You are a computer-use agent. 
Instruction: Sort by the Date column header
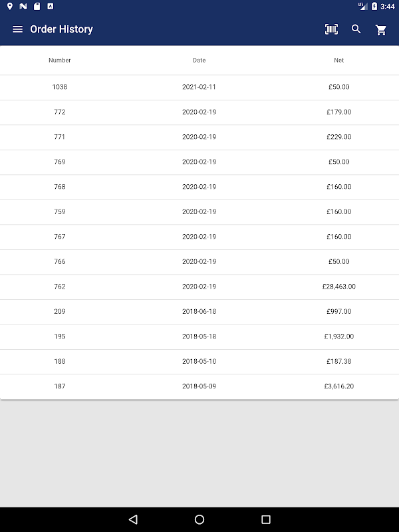[199, 61]
